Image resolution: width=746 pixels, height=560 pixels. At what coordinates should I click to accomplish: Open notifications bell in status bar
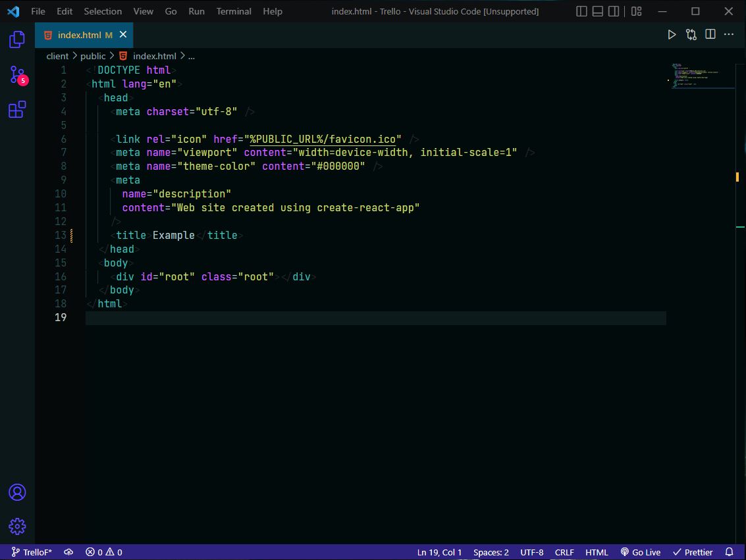[729, 552]
